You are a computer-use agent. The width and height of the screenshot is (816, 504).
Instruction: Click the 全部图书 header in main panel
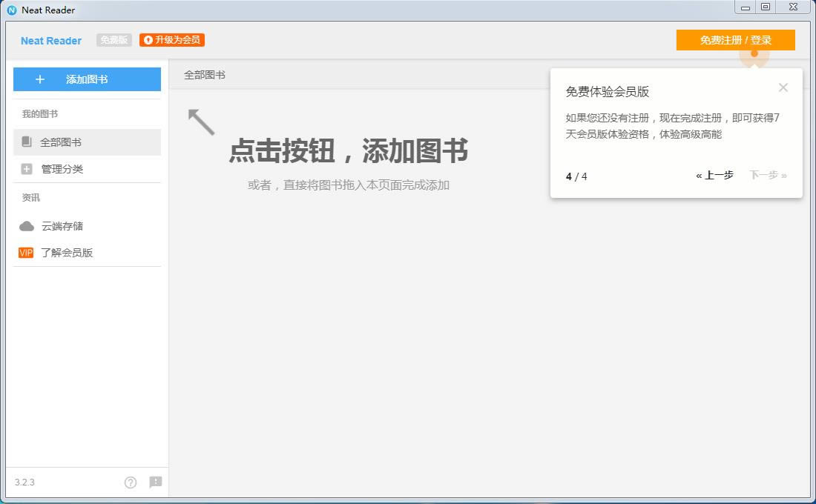click(205, 75)
